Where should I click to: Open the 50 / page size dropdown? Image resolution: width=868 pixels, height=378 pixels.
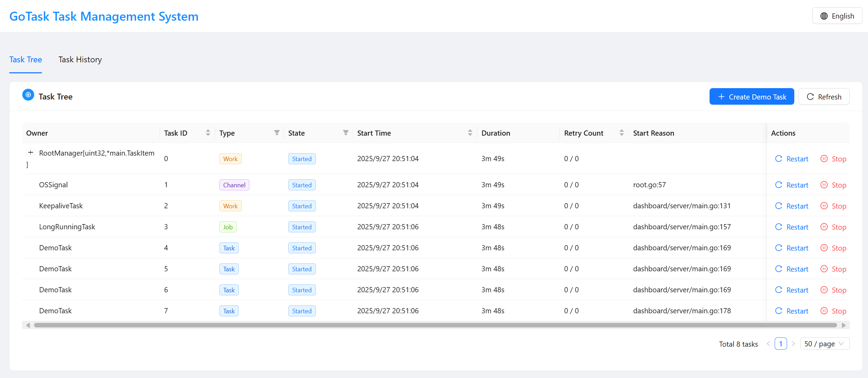click(x=824, y=344)
